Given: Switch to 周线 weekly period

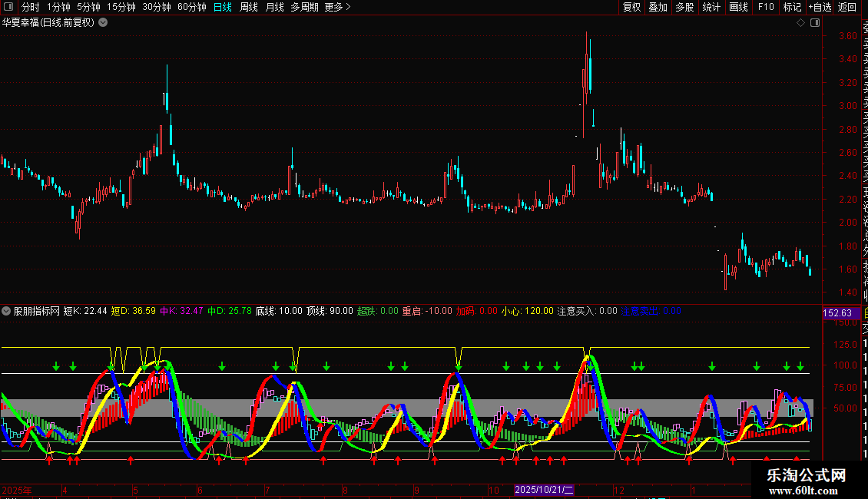Looking at the screenshot, I should 248,7.
